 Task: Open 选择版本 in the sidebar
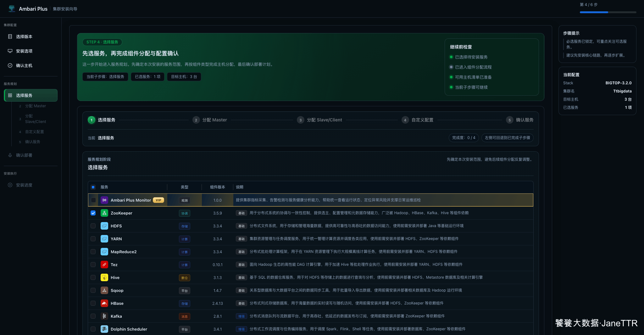31,36
